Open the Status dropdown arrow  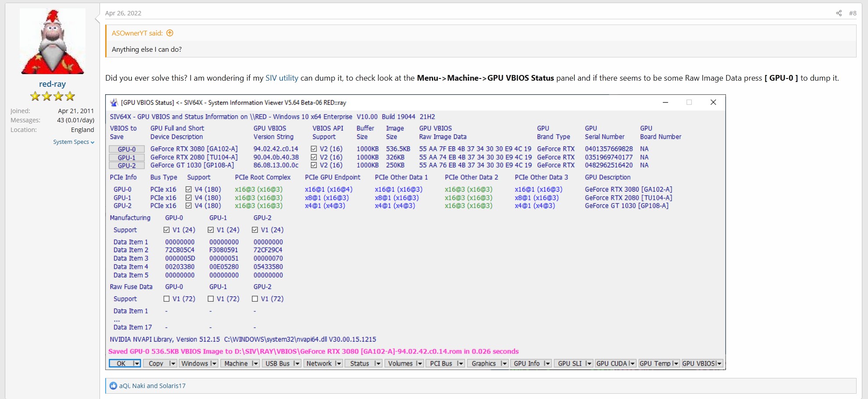(378, 363)
